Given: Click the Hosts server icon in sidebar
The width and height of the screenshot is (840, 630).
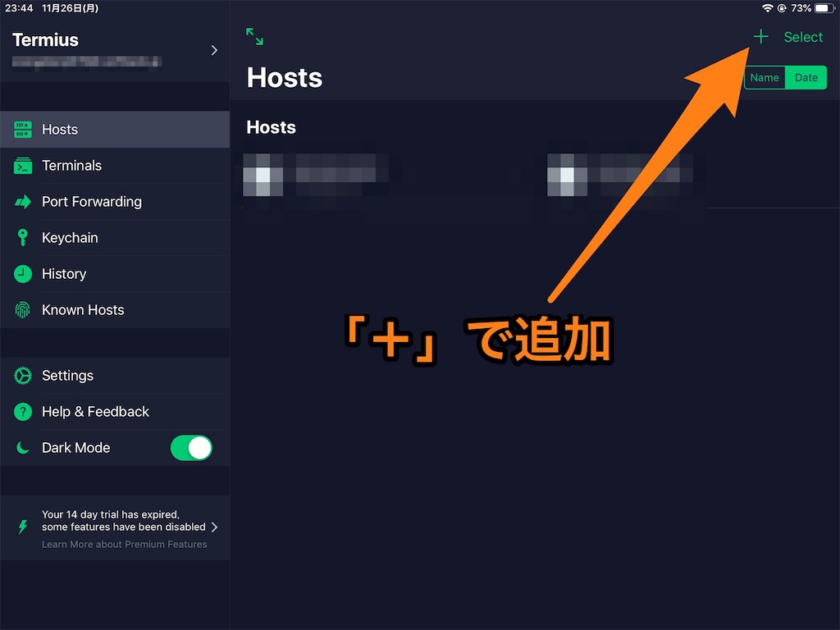Looking at the screenshot, I should click(22, 129).
